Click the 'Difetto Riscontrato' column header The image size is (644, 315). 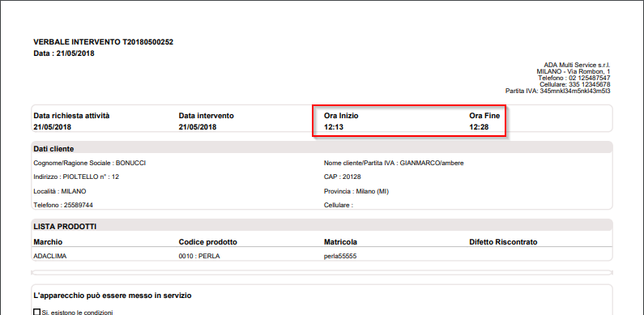[x=503, y=242]
